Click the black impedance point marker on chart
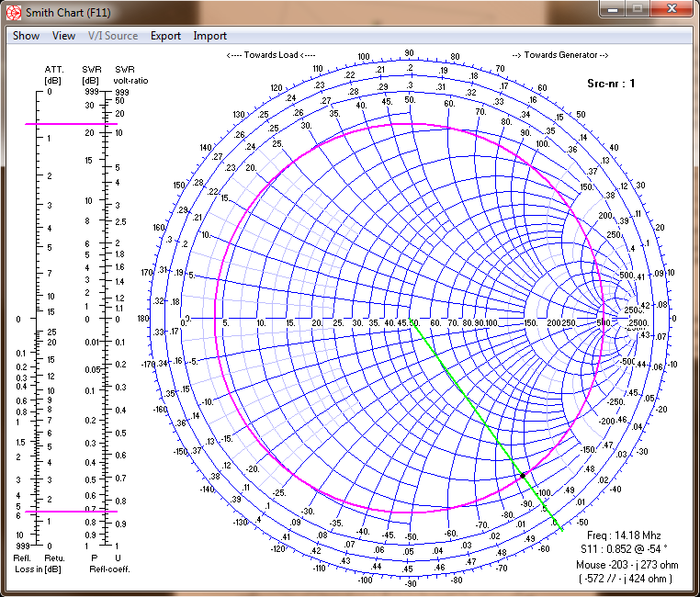Image resolution: width=700 pixels, height=597 pixels. coord(523,476)
